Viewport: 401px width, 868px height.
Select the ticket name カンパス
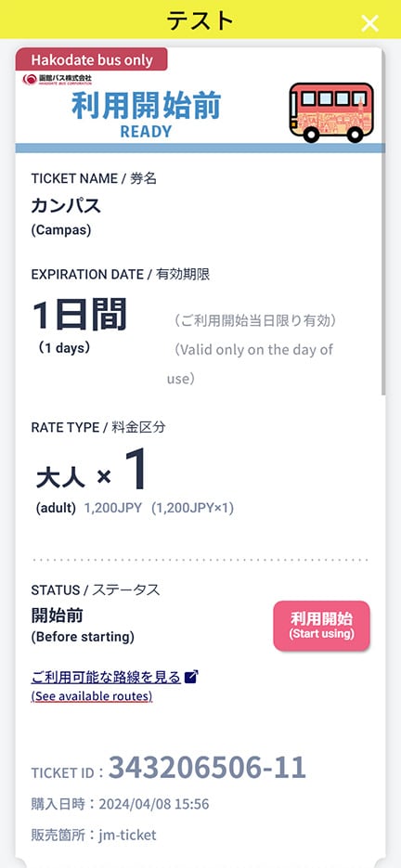[x=66, y=206]
